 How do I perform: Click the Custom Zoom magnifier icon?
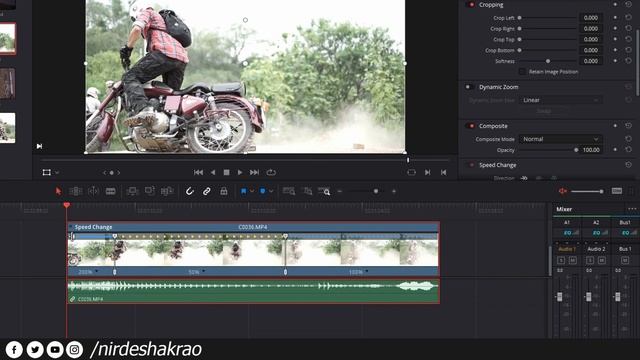(324, 191)
